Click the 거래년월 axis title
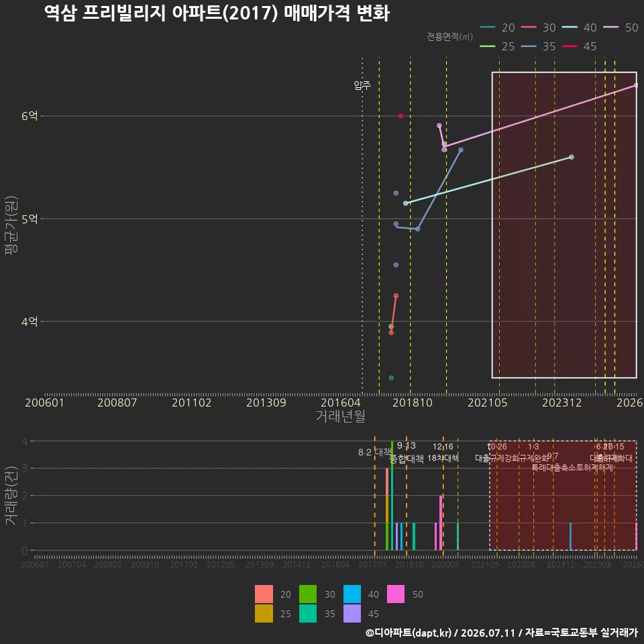Screen dimensions: 644x644 tap(341, 416)
